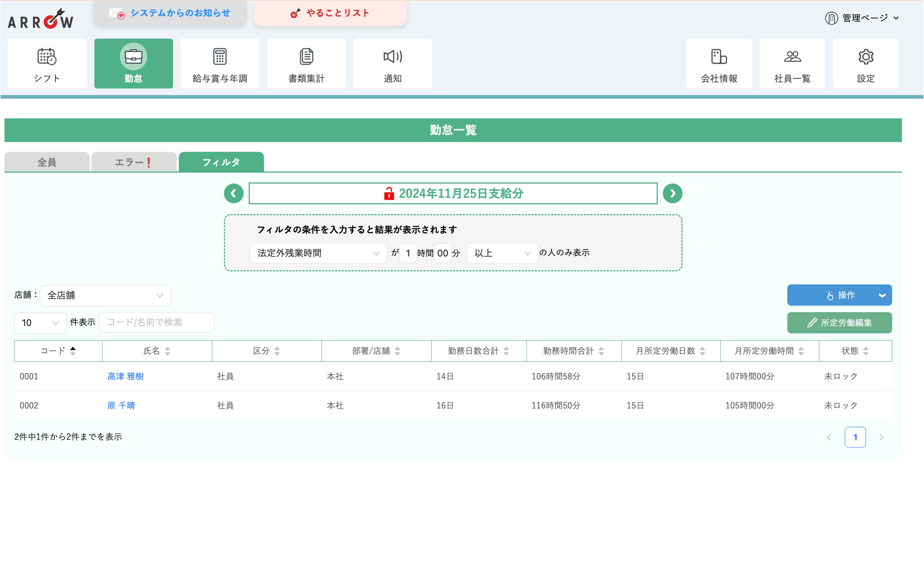This screenshot has width=924, height=582.
Task: Open employee 高津 雅樹 link
Action: pos(125,376)
